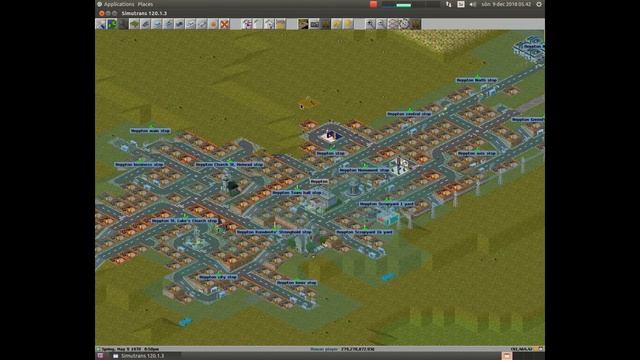This screenshot has height=360, width=640.
Task: Click the second yellow toolbar icon
Action: (x=348, y=24)
